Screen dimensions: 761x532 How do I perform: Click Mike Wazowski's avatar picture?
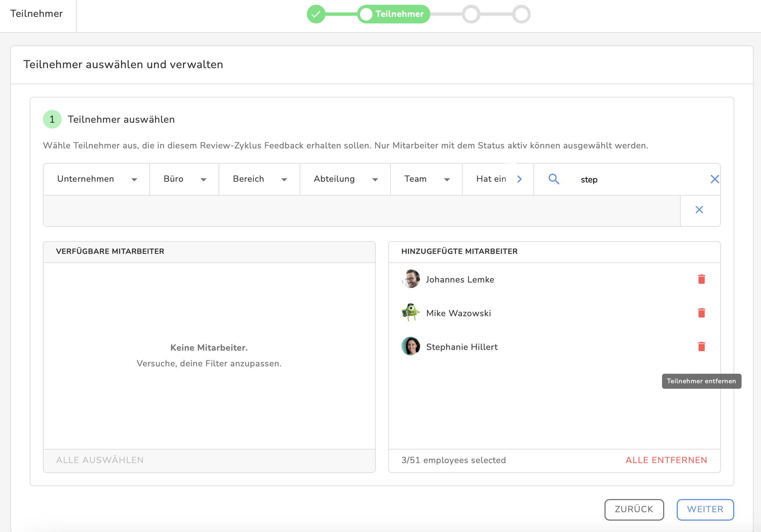point(411,313)
